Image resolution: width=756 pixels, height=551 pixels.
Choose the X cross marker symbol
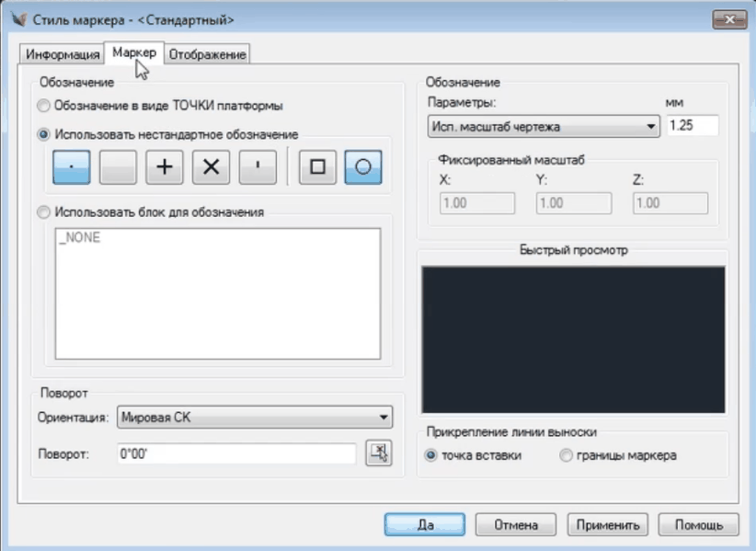[x=211, y=167]
